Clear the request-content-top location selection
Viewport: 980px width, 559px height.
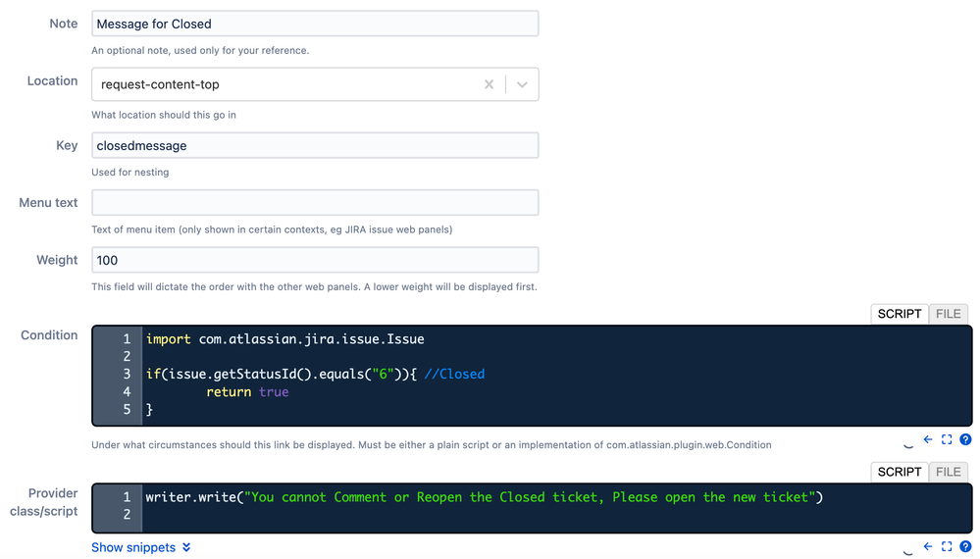489,84
